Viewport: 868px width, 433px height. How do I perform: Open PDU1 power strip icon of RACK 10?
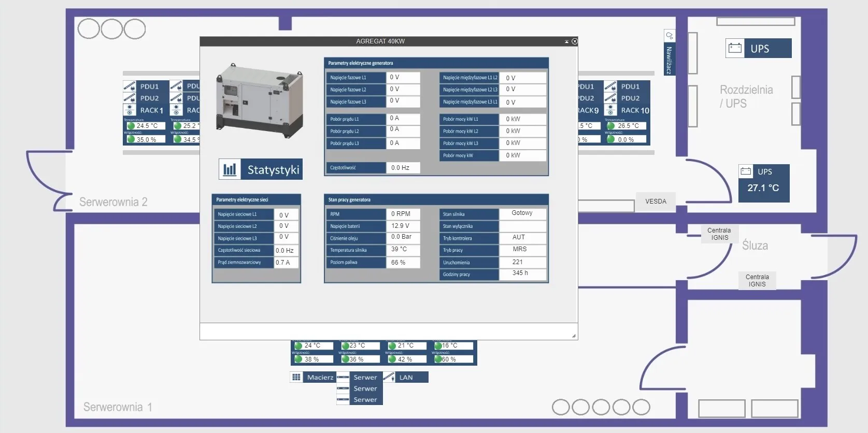[610, 86]
